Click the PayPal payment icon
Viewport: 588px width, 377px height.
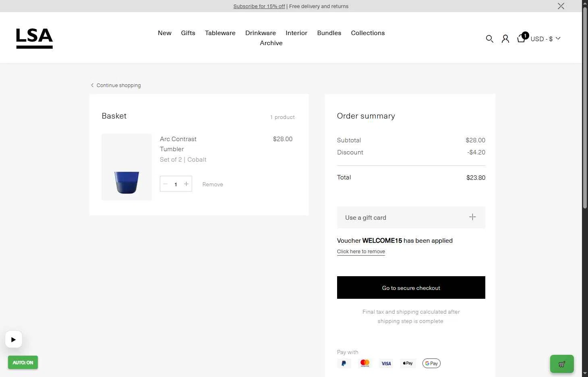click(x=344, y=363)
